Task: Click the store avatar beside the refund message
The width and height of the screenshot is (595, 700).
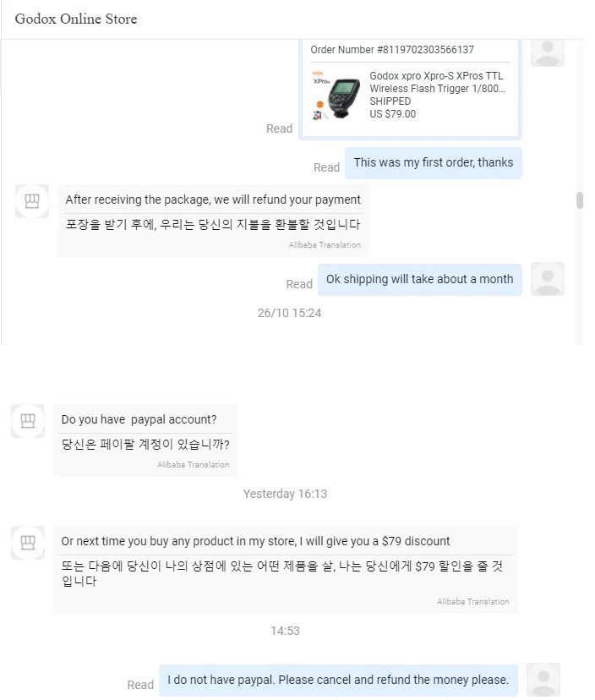Action: [x=32, y=201]
